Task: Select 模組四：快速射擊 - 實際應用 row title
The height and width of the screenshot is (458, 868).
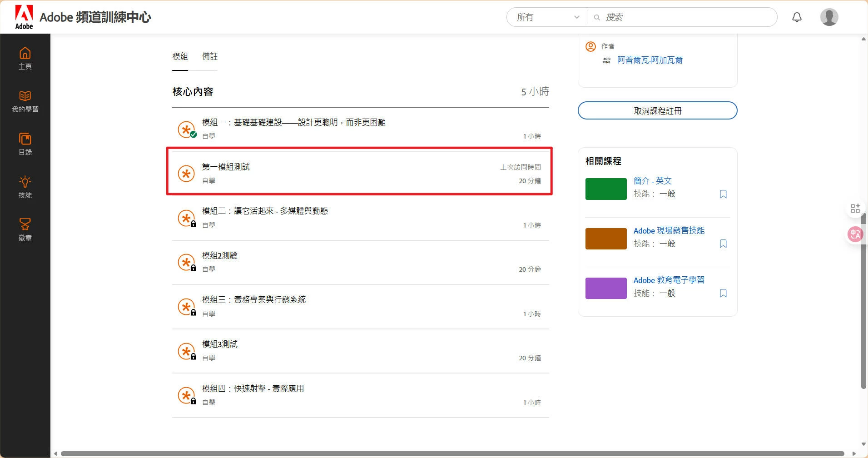Action: (x=253, y=388)
